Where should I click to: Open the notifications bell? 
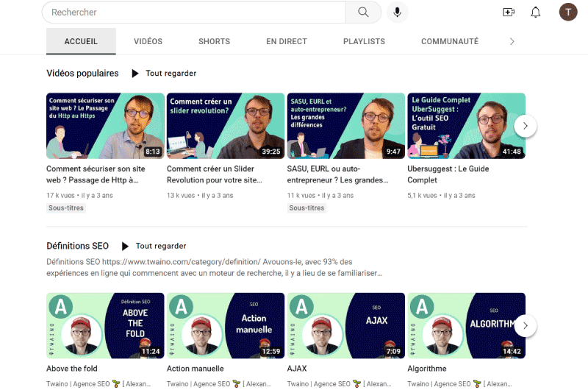[x=536, y=13]
